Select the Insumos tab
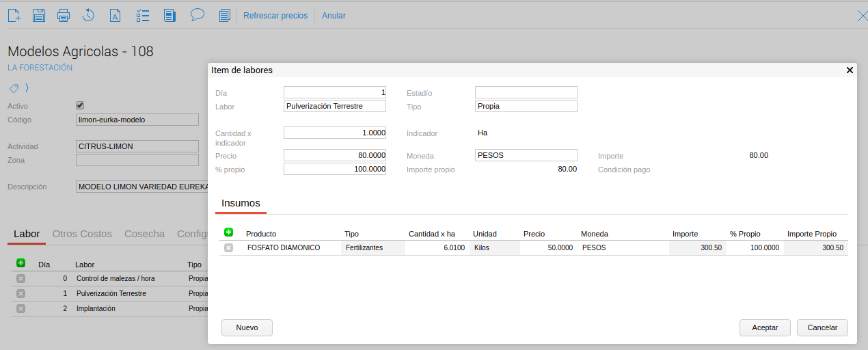This screenshot has height=350, width=868. click(241, 203)
